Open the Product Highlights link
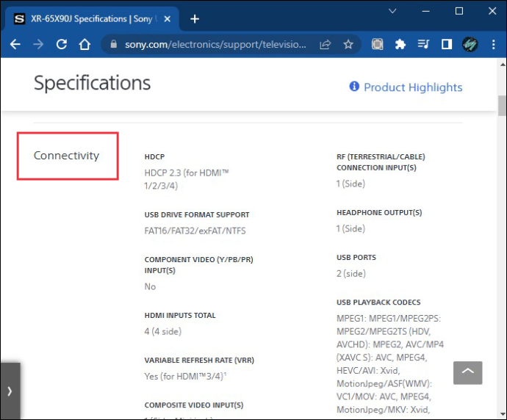 point(413,87)
